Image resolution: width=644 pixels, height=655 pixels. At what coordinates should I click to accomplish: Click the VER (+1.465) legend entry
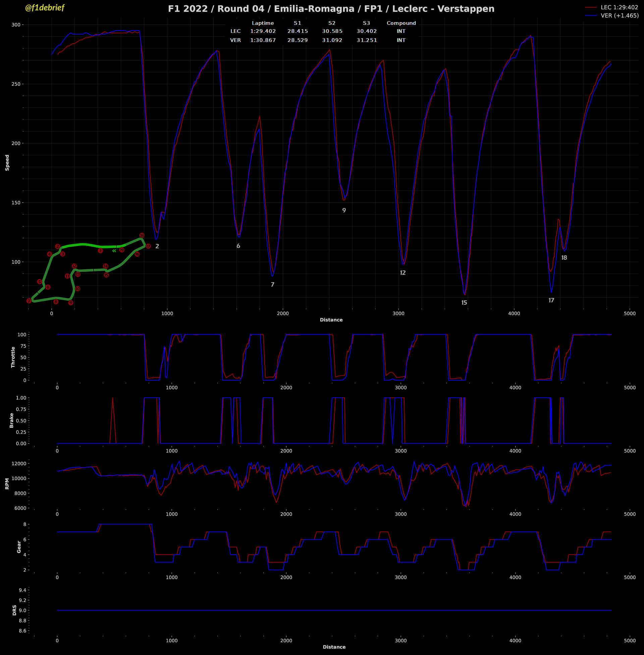620,15
